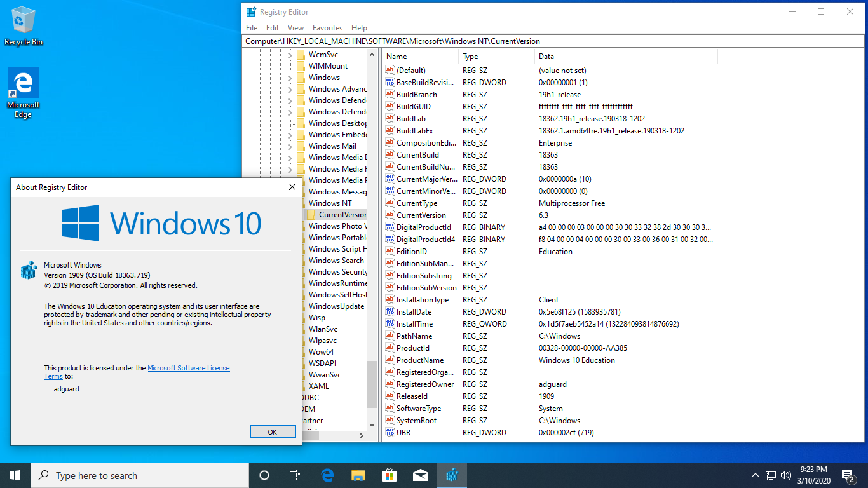Open the Windows Start menu
The image size is (868, 488).
(15, 475)
